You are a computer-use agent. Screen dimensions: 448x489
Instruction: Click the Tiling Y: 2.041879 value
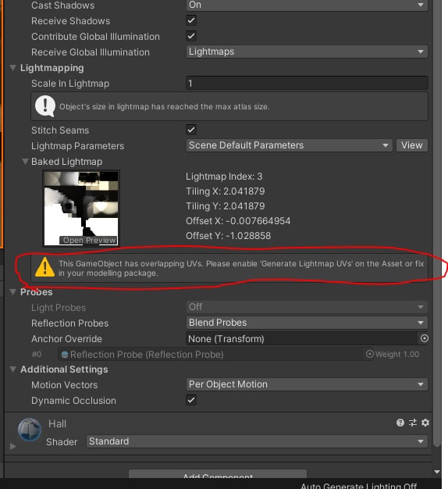pyautogui.click(x=226, y=206)
